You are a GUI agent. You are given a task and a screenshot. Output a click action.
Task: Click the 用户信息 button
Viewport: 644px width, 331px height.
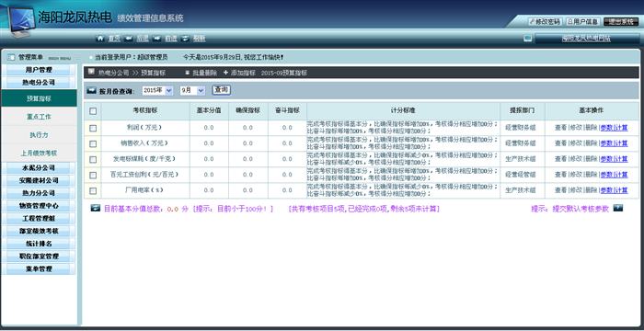582,22
